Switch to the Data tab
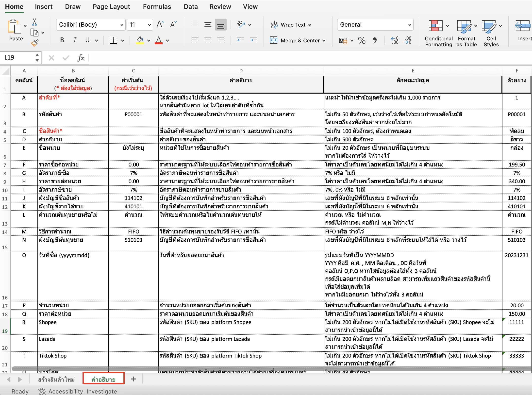532x395 pixels. coord(191,7)
